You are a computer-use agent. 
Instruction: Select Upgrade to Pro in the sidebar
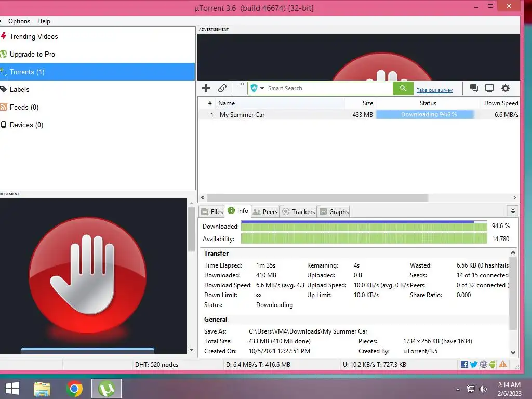[x=97, y=54]
